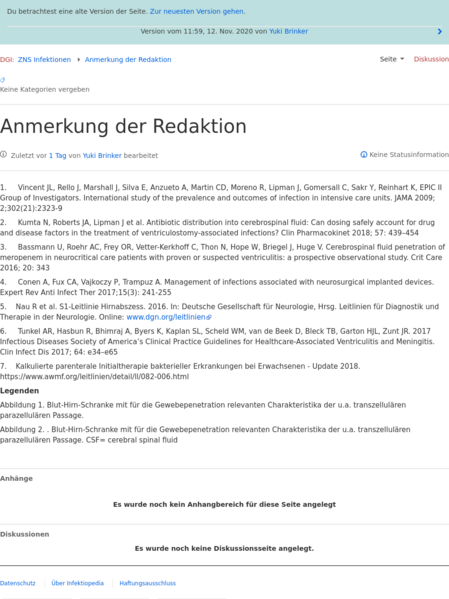Click the info icon beside Zuletzt vor

3,155
